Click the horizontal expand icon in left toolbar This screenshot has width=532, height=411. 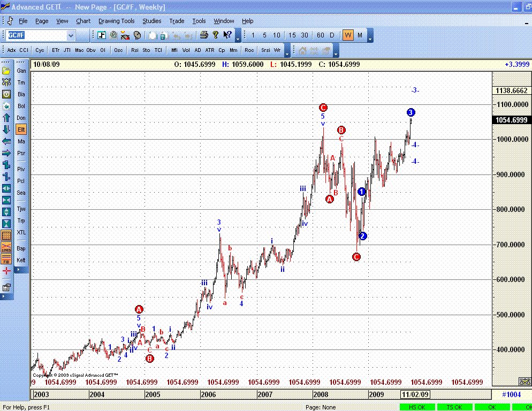(x=6, y=188)
